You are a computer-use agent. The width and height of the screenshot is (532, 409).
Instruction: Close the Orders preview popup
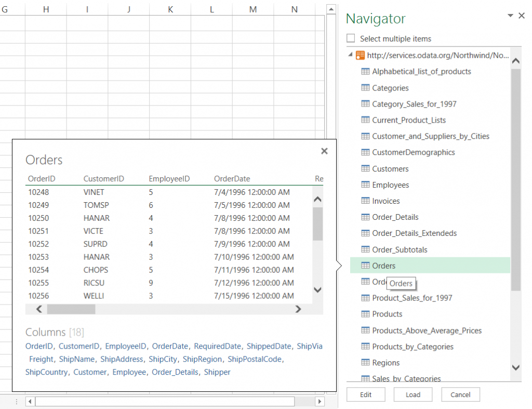pos(324,151)
